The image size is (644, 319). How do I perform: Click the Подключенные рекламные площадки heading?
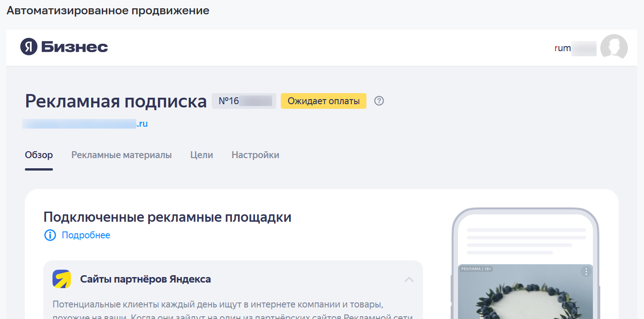click(x=168, y=217)
